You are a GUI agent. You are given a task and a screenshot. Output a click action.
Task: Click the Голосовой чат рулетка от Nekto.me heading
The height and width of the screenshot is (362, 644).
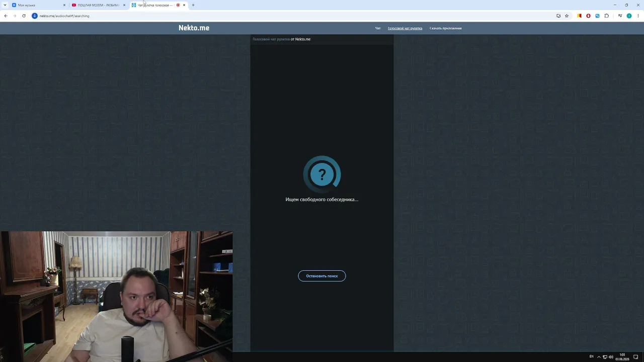pyautogui.click(x=282, y=39)
